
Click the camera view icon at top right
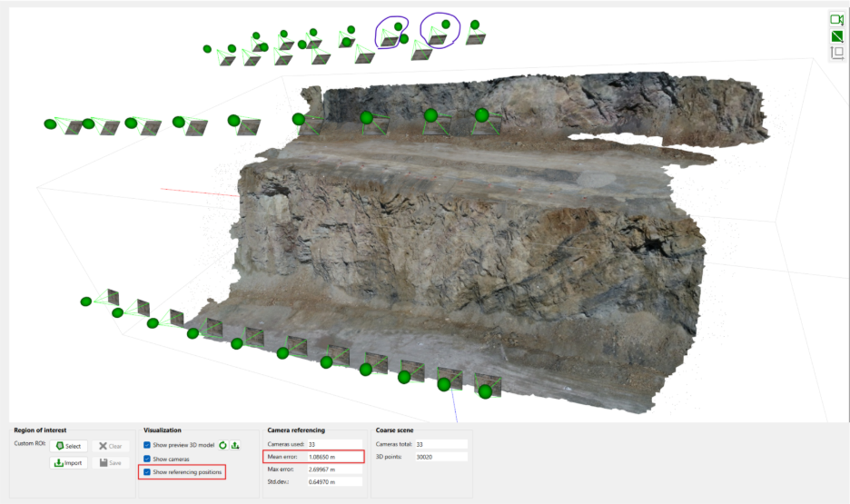click(x=836, y=20)
